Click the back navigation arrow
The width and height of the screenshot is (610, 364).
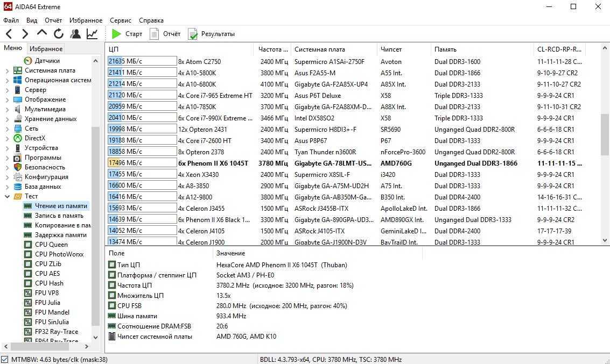pos(9,34)
